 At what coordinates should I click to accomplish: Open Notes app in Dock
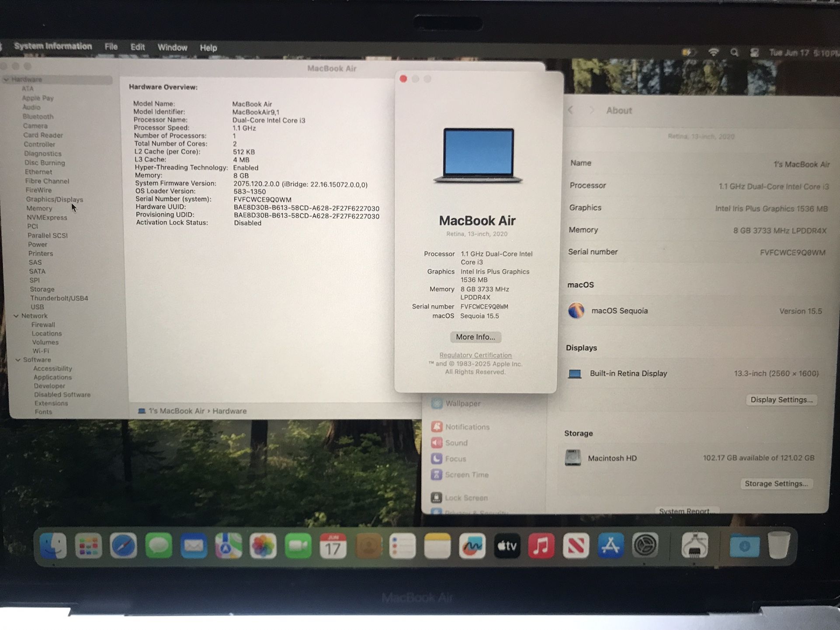click(437, 545)
